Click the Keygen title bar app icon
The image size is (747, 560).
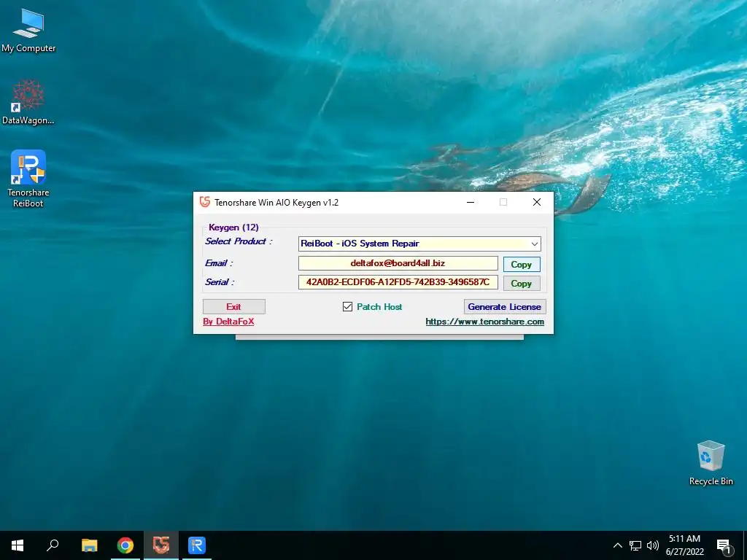(x=205, y=202)
